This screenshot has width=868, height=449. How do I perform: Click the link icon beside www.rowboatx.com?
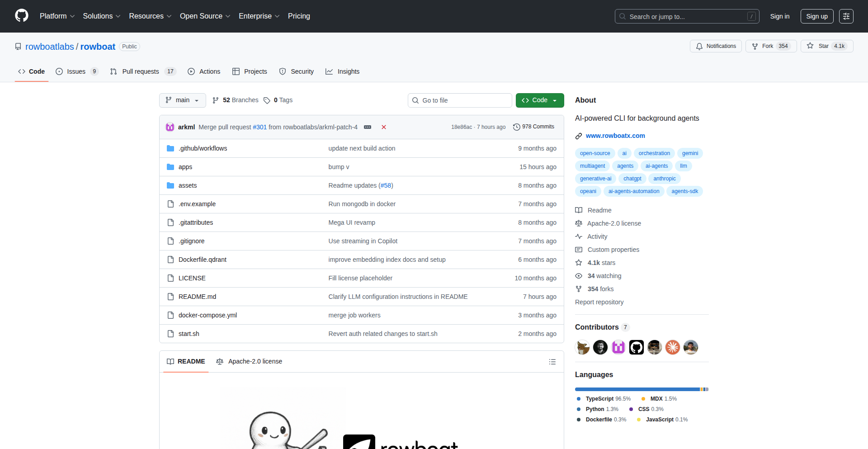(x=579, y=136)
